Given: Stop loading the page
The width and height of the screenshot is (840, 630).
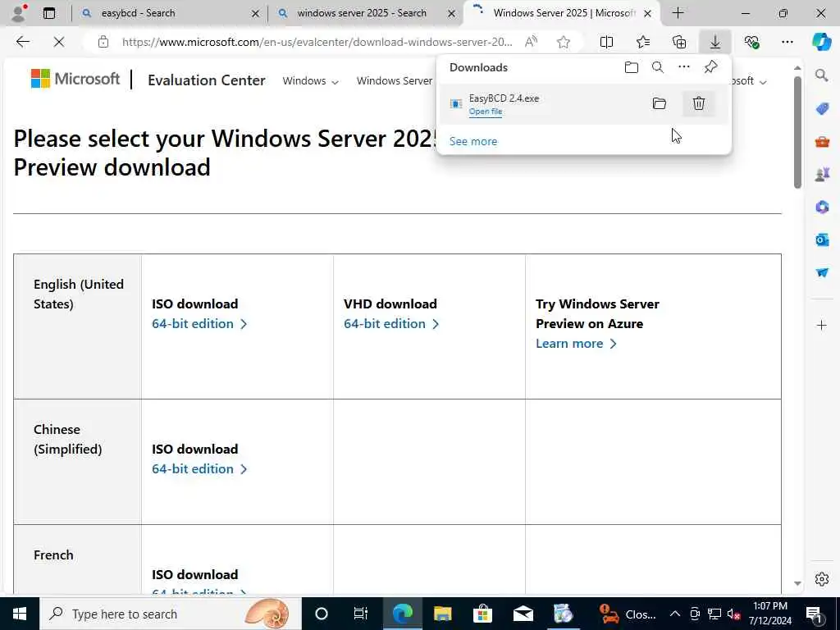Looking at the screenshot, I should click(x=59, y=42).
